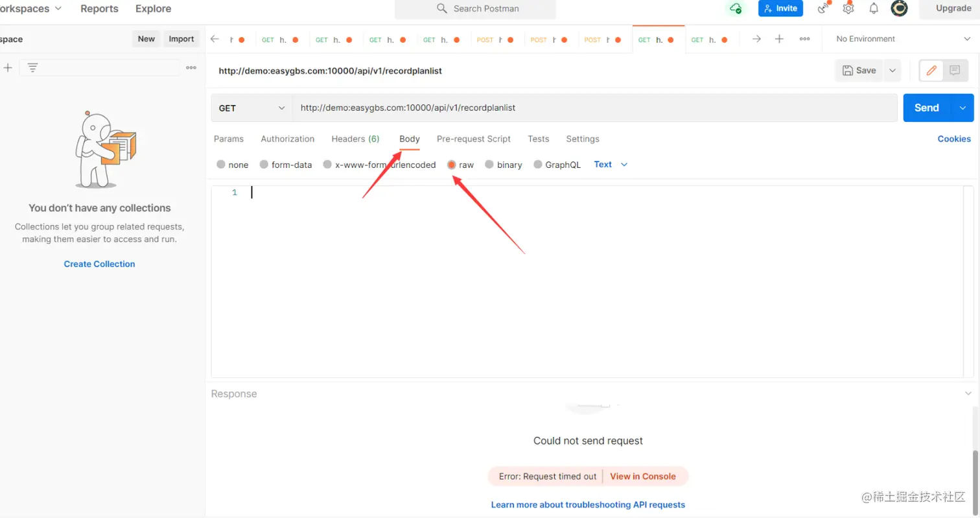Open the Tests tab

click(x=539, y=139)
